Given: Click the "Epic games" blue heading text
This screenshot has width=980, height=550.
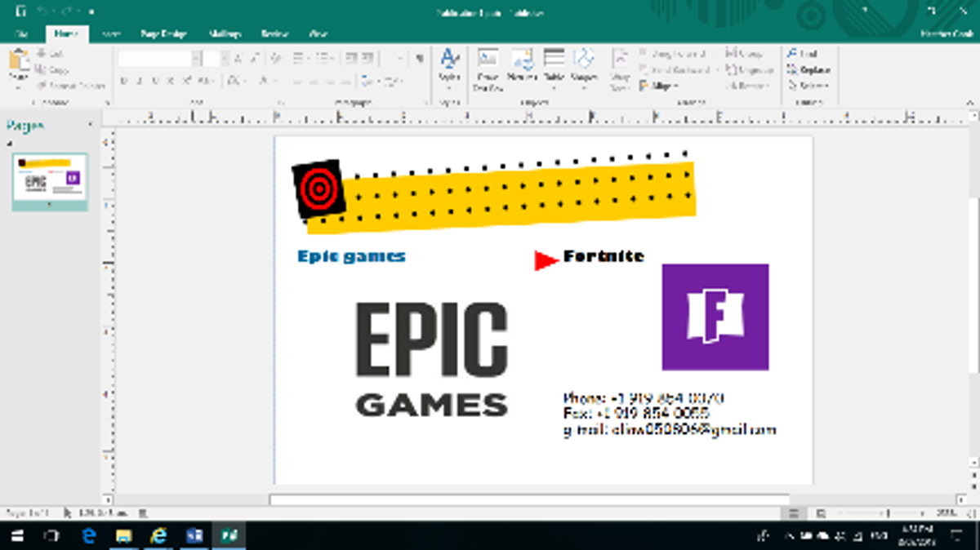Looking at the screenshot, I should point(351,256).
